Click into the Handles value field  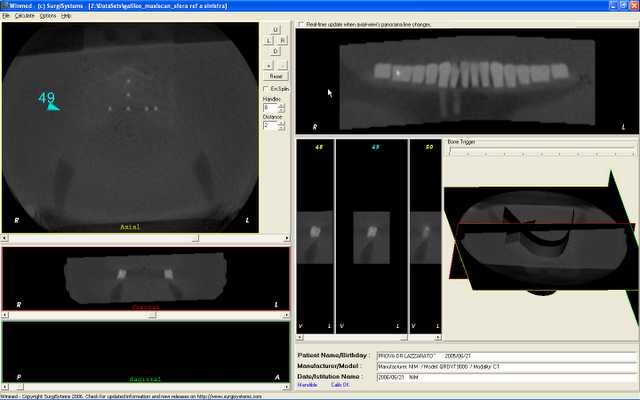tap(271, 108)
